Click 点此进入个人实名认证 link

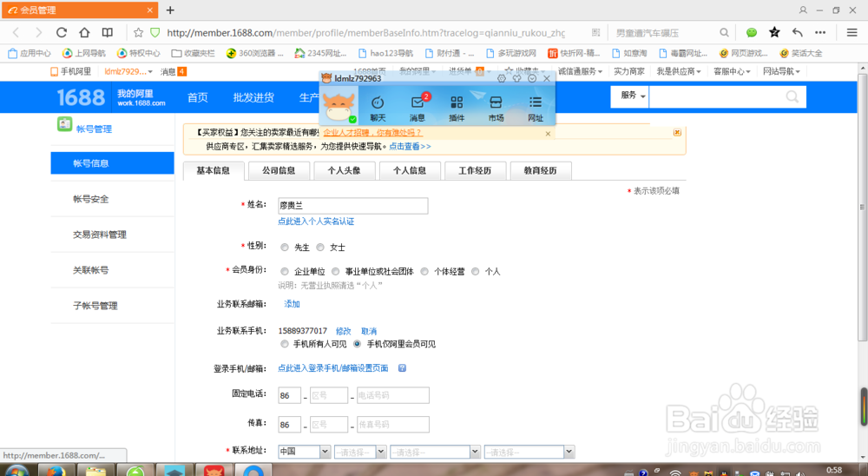tap(316, 221)
